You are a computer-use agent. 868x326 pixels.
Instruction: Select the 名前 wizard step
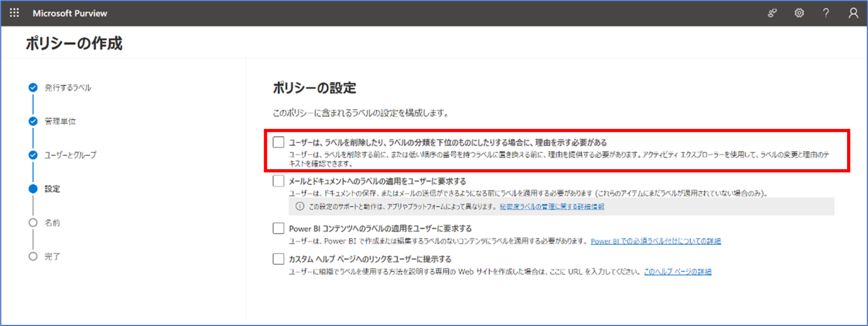tap(52, 223)
